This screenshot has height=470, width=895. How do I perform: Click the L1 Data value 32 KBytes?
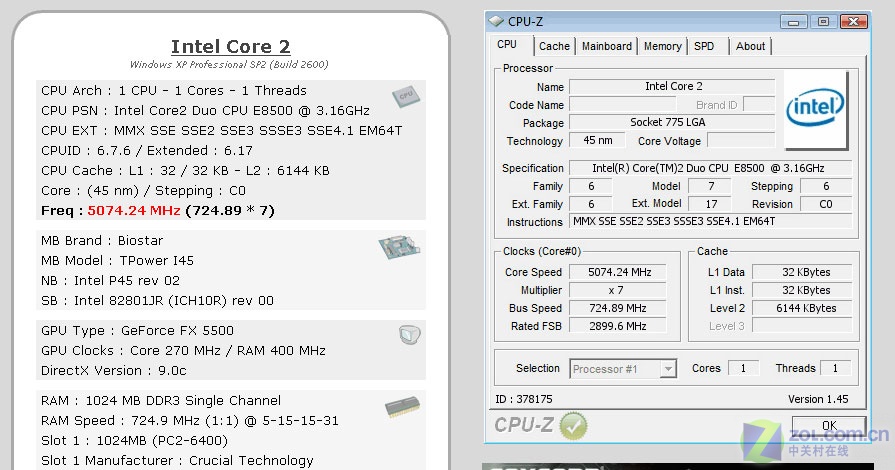(x=802, y=272)
